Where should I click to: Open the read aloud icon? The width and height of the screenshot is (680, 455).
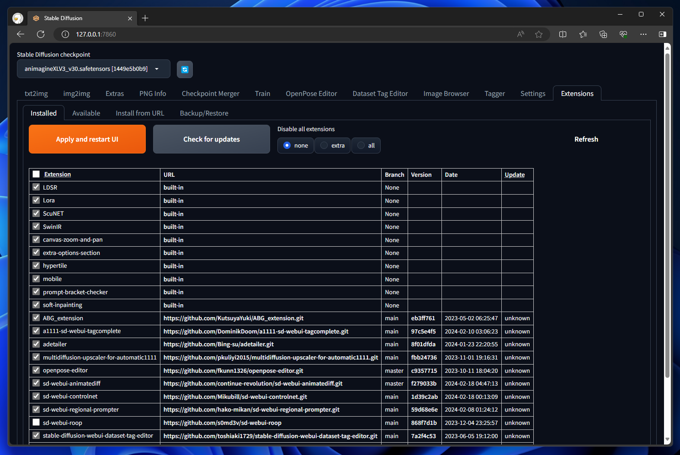coord(520,34)
